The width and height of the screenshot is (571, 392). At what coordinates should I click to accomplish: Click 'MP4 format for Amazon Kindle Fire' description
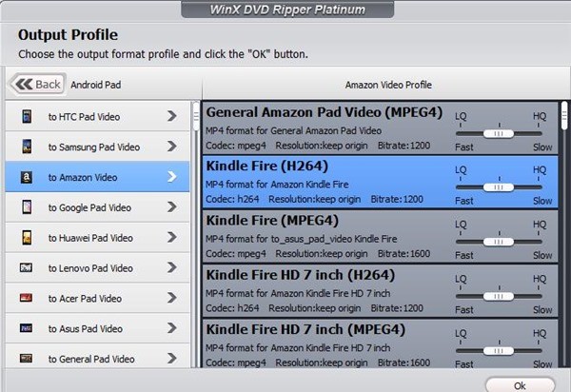point(277,185)
